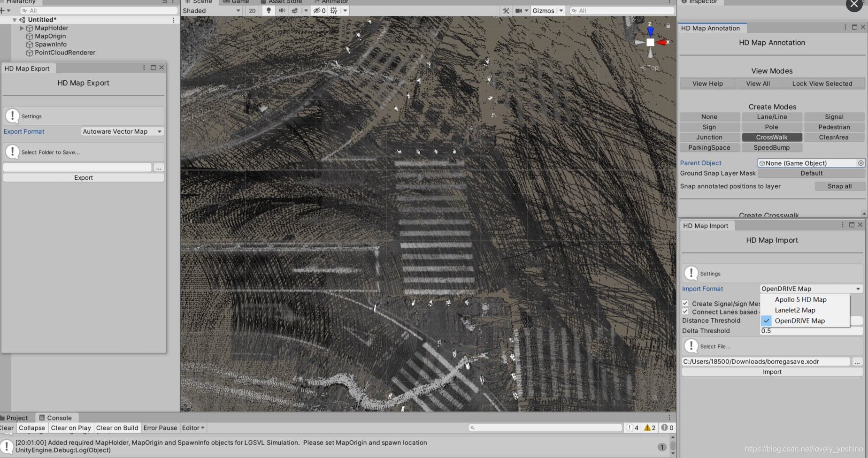
Task: Toggle scene grid visibility icon
Action: (x=334, y=11)
